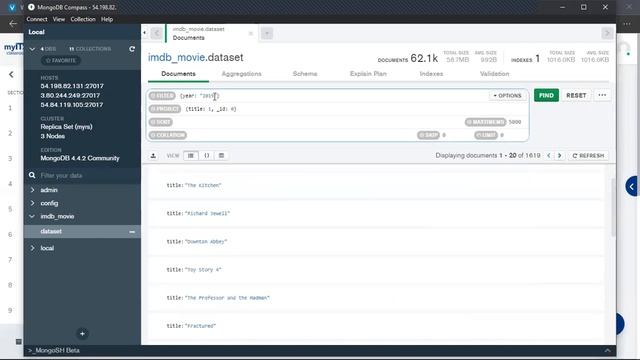Click the Skip value field
The width and height of the screenshot is (640, 360).
tap(444, 135)
